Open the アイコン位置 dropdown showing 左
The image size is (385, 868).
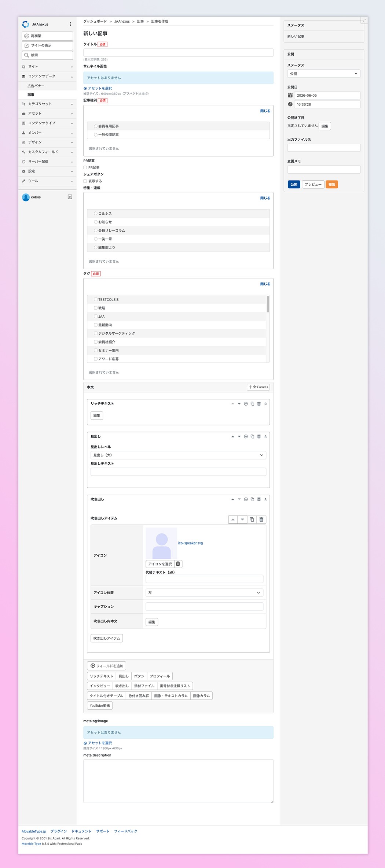tap(204, 592)
